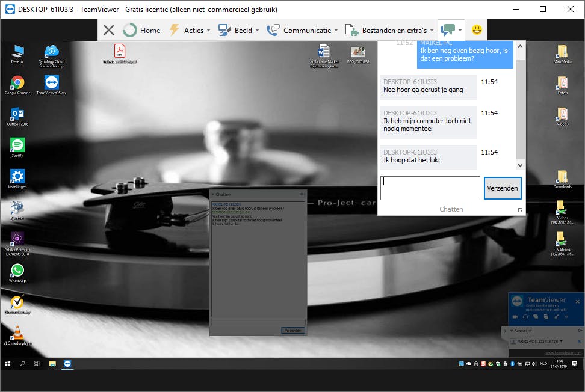Image resolution: width=585 pixels, height=392 pixels.
Task: Open Adobe Premiere Elements 2018 icon
Action: (x=17, y=244)
